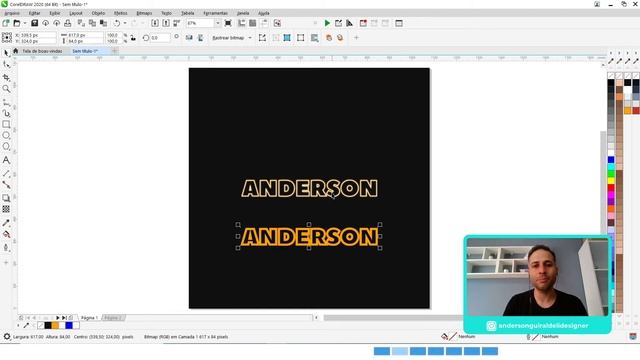Viewport: 640px width, 360px height.
Task: Expand the Rastrear bitmap dropdown
Action: point(250,38)
